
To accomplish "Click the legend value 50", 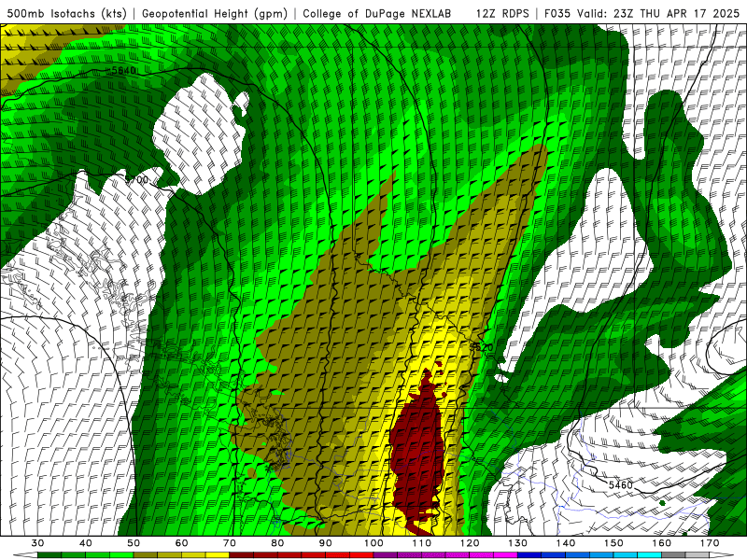I will coord(134,543).
